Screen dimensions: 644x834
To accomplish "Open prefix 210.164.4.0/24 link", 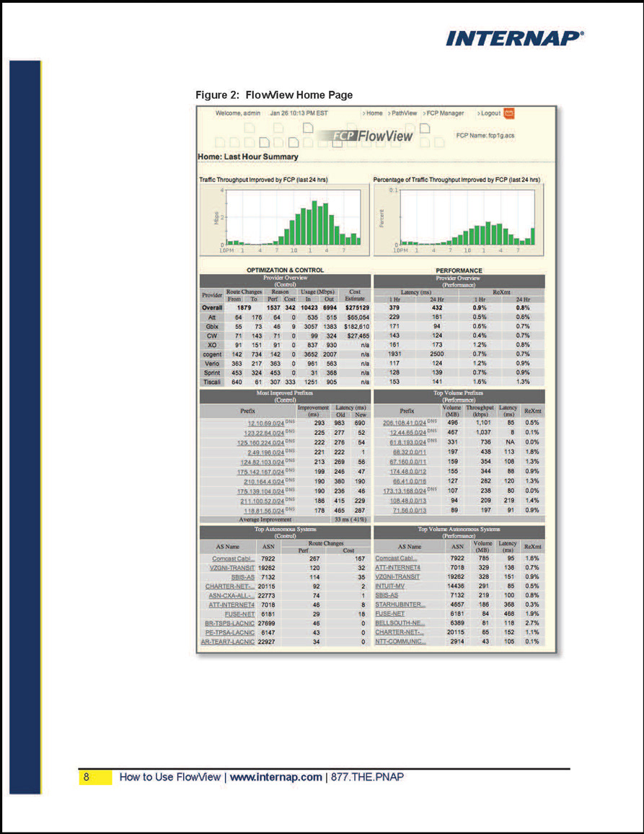I will pyautogui.click(x=264, y=481).
